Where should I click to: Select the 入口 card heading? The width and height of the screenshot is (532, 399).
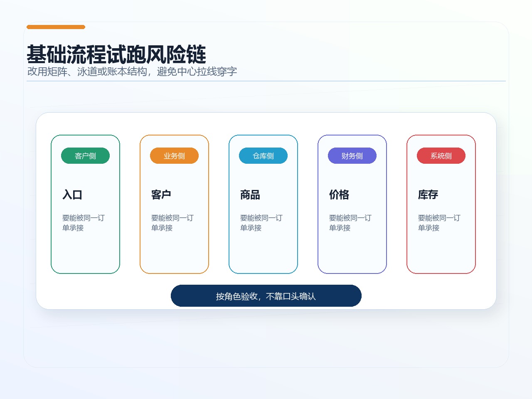(72, 195)
